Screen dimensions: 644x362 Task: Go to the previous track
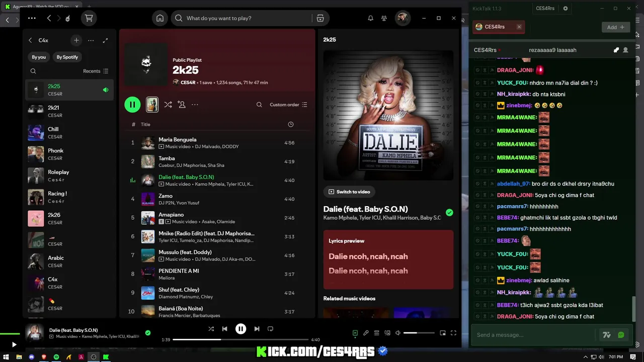point(224,329)
